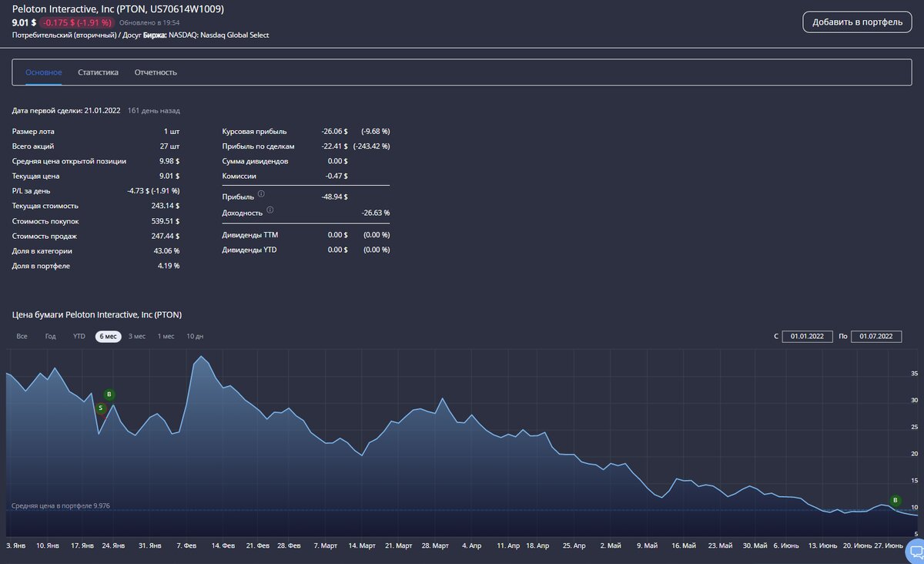Click the Всего акций value 27 шт

[171, 146]
